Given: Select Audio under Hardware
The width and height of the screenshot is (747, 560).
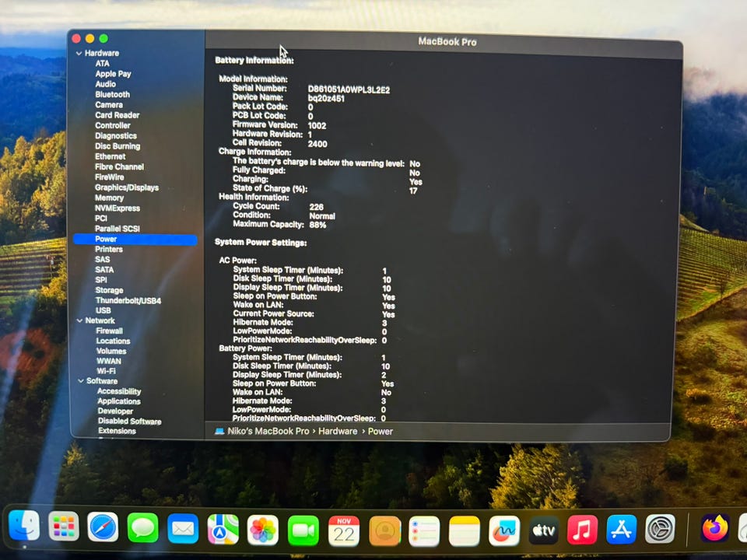Looking at the screenshot, I should click(x=105, y=84).
